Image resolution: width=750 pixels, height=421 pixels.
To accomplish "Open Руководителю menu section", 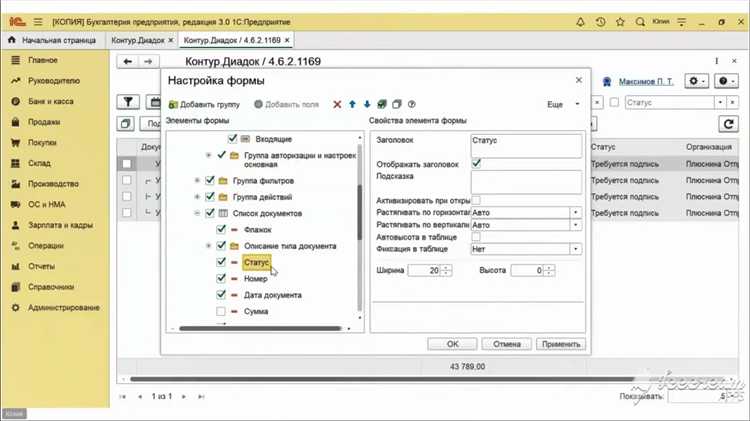I will 54,81.
